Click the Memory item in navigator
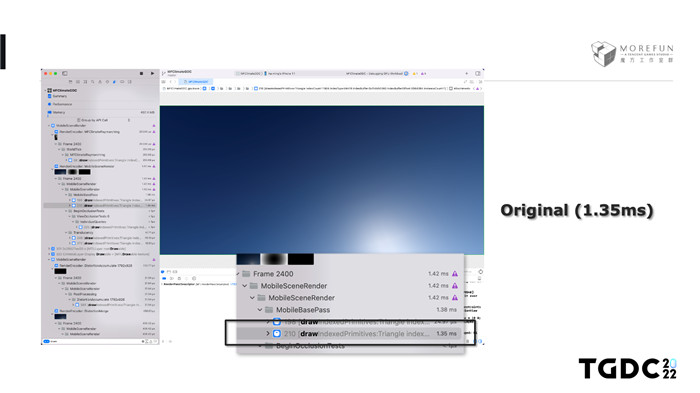The image size is (700, 393). tap(59, 113)
